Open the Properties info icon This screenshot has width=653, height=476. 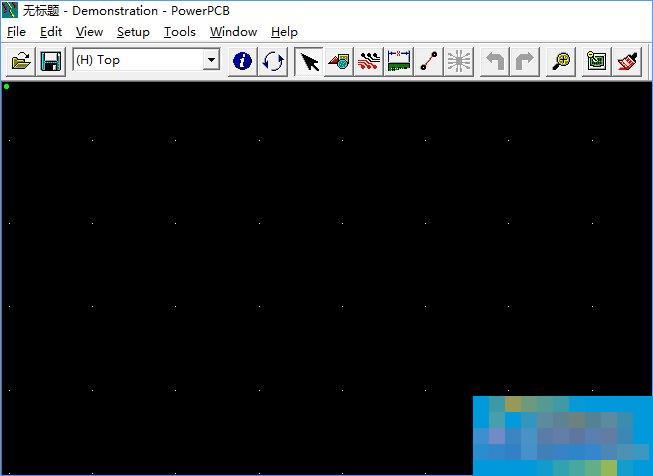(242, 61)
